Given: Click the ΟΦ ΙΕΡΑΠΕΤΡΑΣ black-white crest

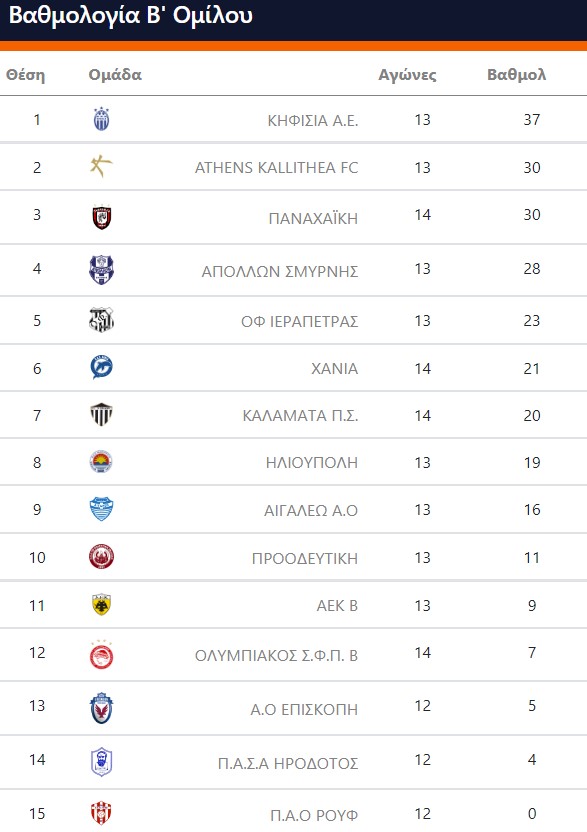Looking at the screenshot, I should [x=101, y=320].
